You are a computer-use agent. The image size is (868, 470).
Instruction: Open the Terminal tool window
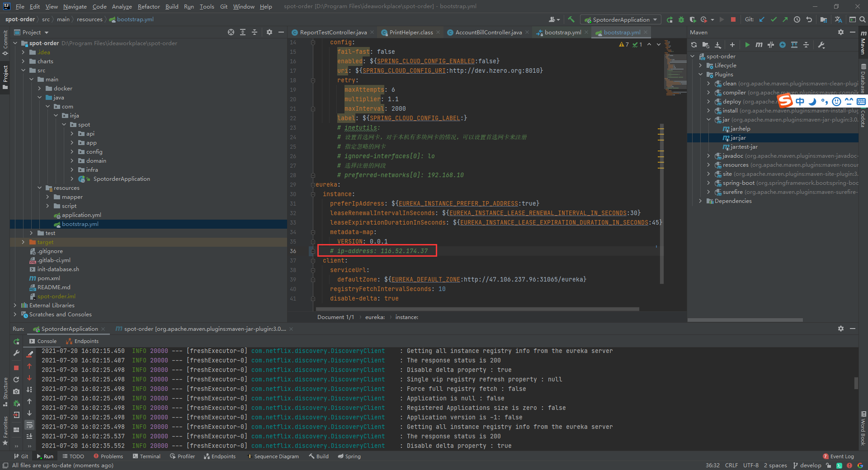click(x=146, y=456)
